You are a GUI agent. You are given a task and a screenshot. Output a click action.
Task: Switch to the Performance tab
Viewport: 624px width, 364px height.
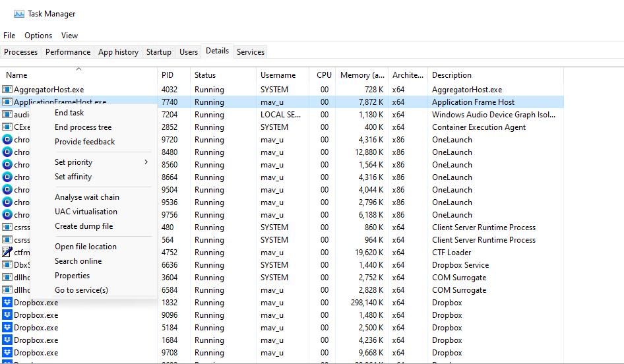tap(68, 52)
